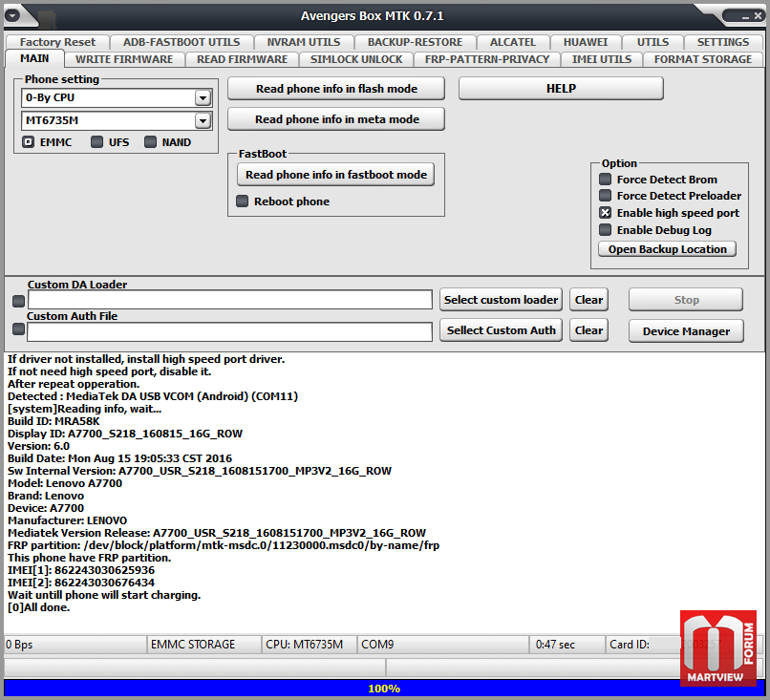Focus the Custom Auth File path field
This screenshot has height=700, width=770.
click(x=230, y=331)
